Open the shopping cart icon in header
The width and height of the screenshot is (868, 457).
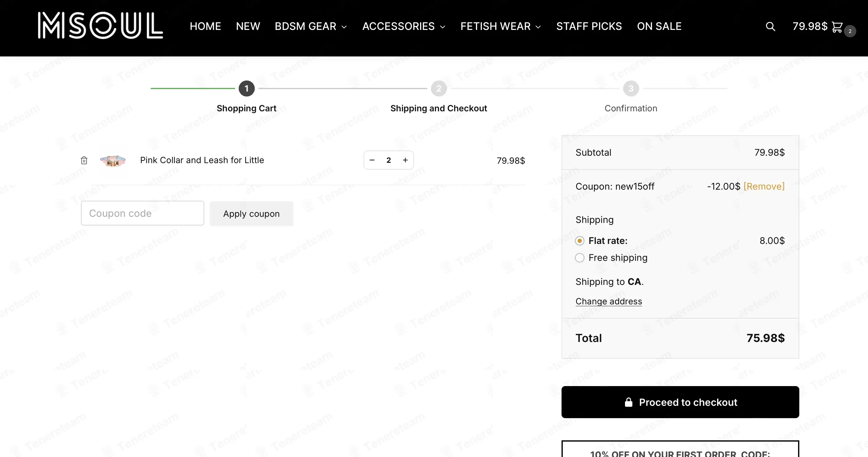[837, 27]
